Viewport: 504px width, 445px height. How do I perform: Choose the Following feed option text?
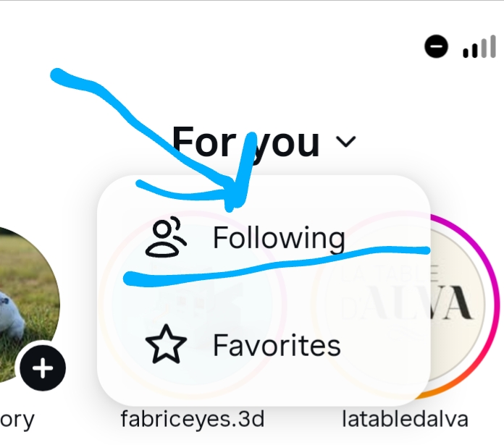click(x=279, y=237)
